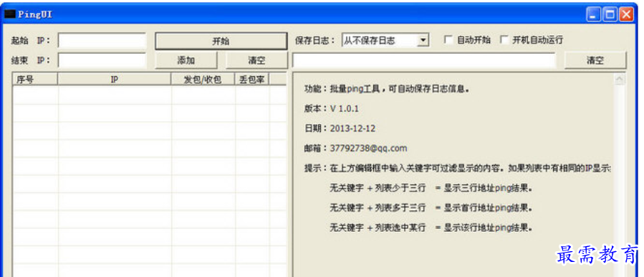
Task: Clear the filter with the rightmost 清空 button
Action: click(x=595, y=60)
